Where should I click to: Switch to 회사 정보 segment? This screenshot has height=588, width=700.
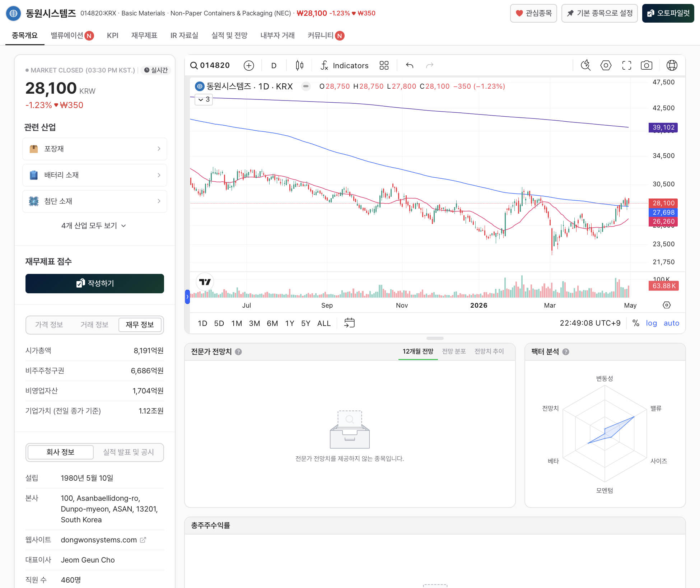point(60,452)
